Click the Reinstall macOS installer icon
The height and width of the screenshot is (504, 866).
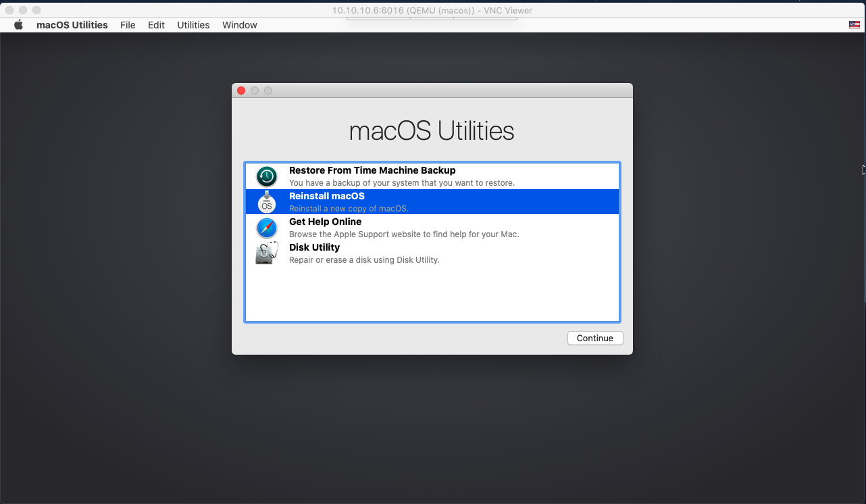267,202
